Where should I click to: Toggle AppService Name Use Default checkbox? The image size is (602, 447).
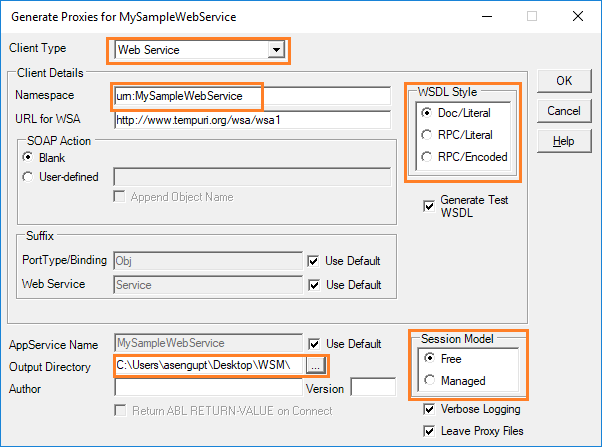point(315,344)
